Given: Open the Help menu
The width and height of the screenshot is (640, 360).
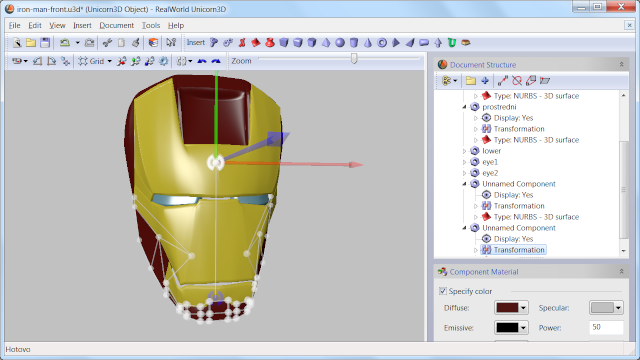Looking at the screenshot, I should tap(176, 25).
